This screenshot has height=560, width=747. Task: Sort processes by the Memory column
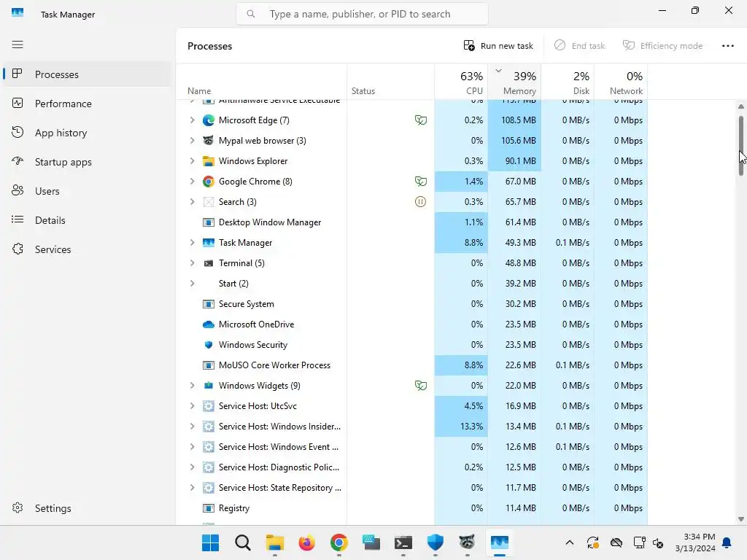514,82
